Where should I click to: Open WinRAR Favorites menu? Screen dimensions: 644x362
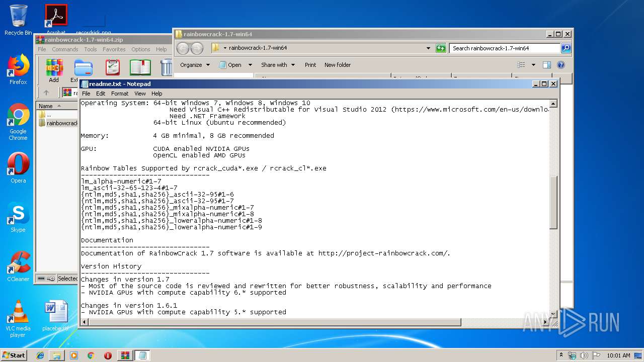[114, 49]
